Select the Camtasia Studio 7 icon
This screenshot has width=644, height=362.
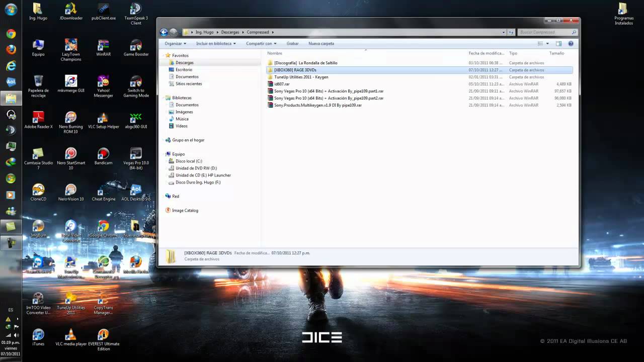pos(38,158)
